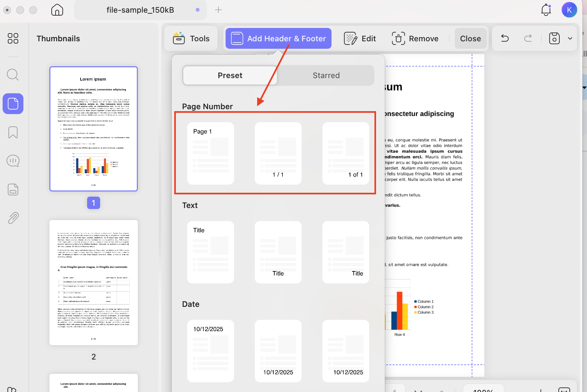587x392 pixels.
Task: Go to home via the house icon
Action: pyautogui.click(x=57, y=10)
